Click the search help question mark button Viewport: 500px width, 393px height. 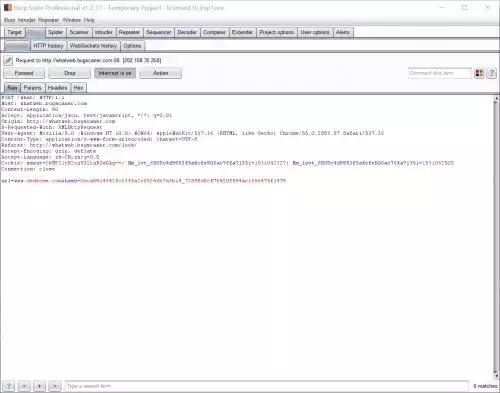[9, 386]
